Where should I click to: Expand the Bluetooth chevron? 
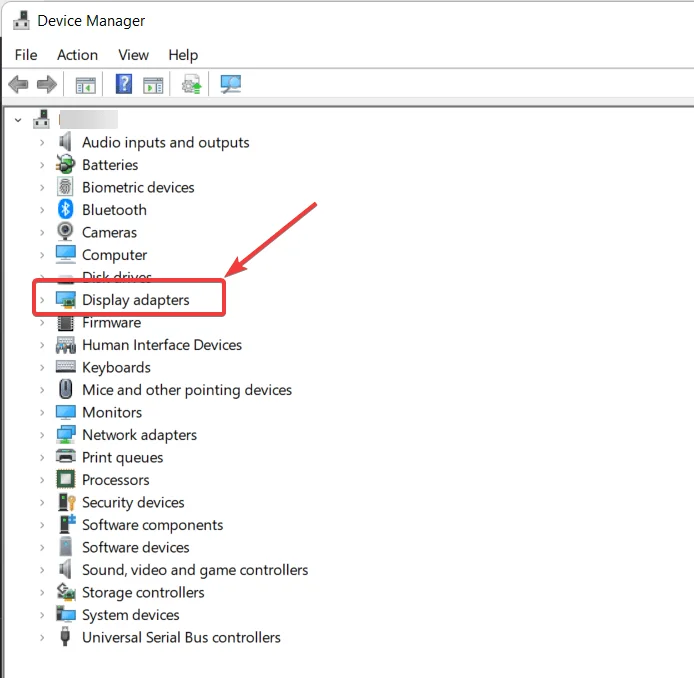click(x=42, y=210)
